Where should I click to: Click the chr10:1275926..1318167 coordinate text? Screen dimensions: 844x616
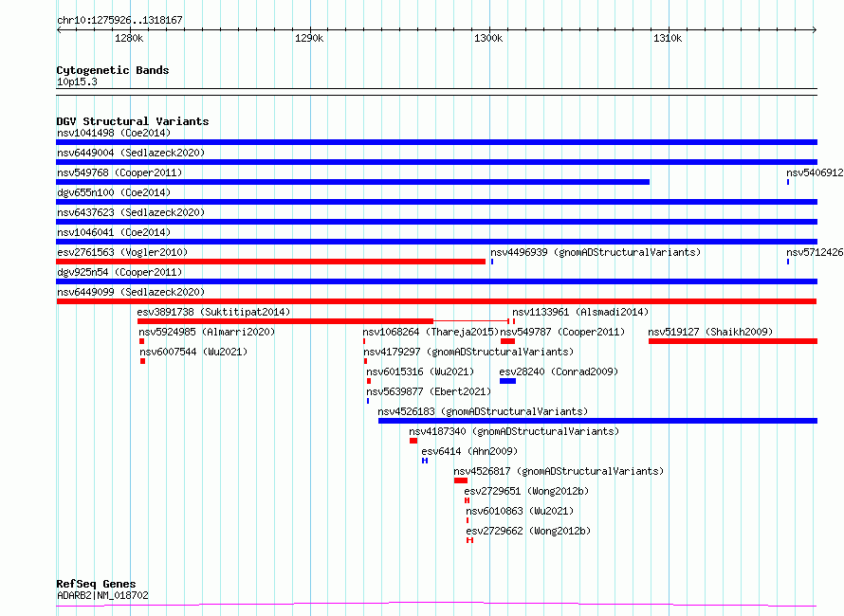[120, 21]
